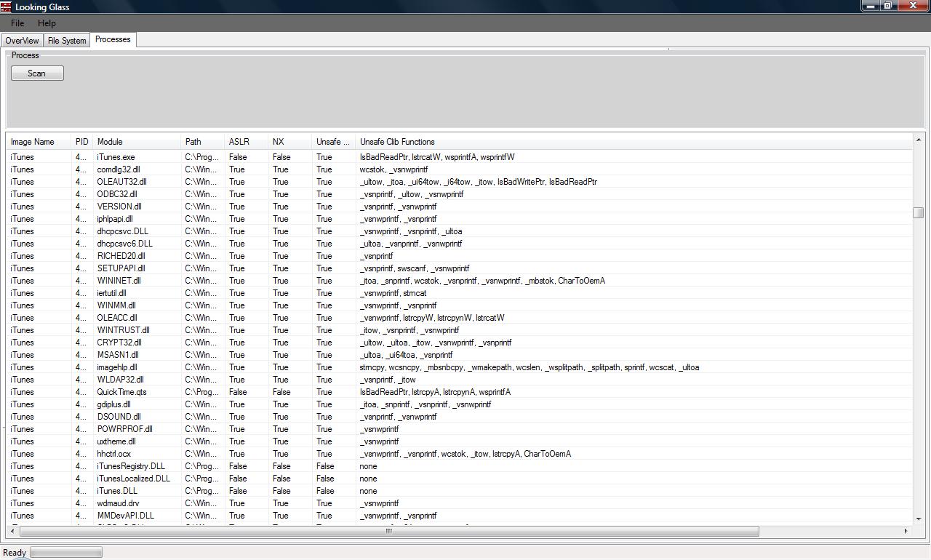The height and width of the screenshot is (560, 931).
Task: Select the OLEAUT32.dll module cell
Action: pyautogui.click(x=137, y=182)
